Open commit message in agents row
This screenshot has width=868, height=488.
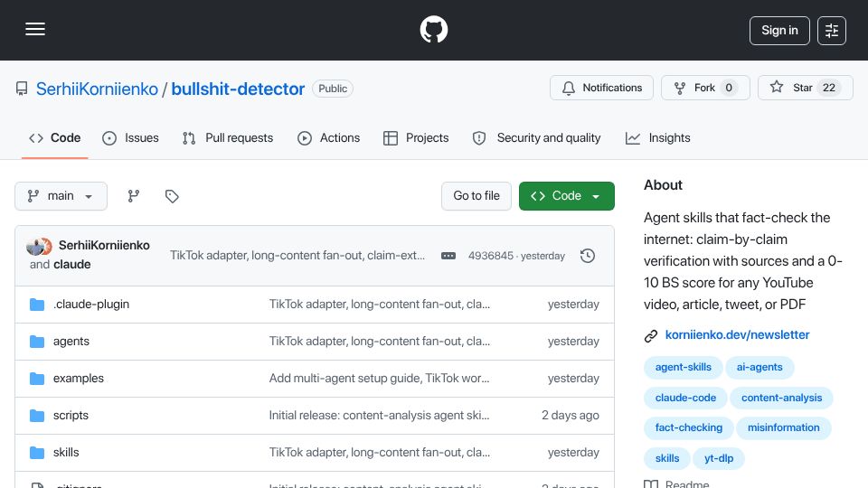click(379, 342)
